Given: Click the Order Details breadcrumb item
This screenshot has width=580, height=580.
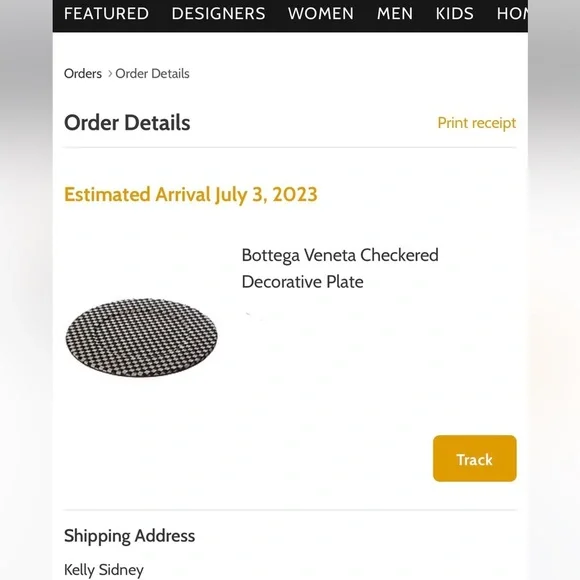Looking at the screenshot, I should click(152, 74).
